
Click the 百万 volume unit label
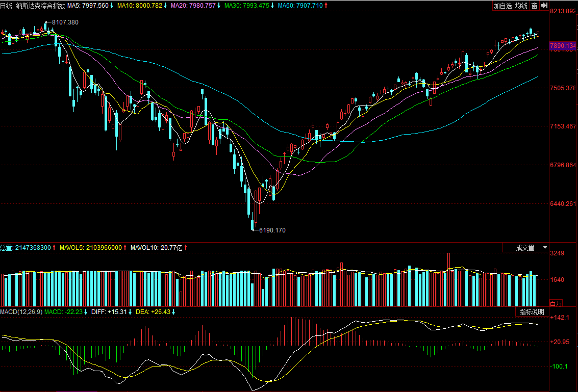pos(556,303)
